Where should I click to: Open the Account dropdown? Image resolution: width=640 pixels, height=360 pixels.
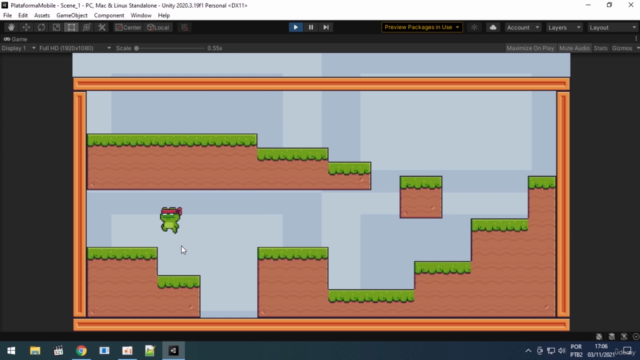tap(523, 27)
